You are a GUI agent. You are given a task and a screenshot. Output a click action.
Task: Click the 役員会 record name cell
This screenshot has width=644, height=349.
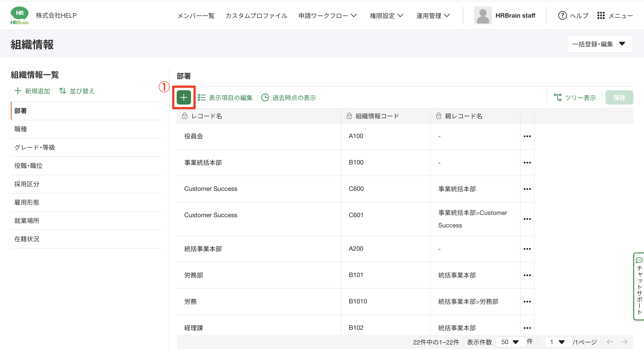[258, 136]
